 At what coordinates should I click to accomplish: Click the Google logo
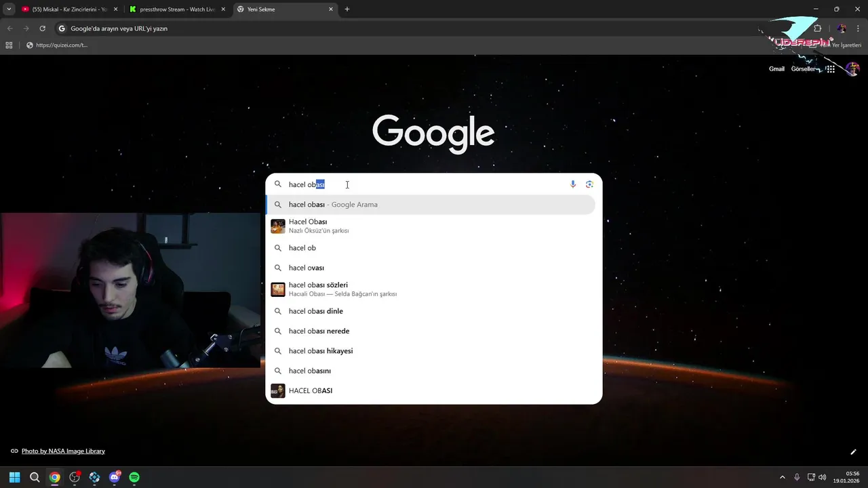coord(433,134)
